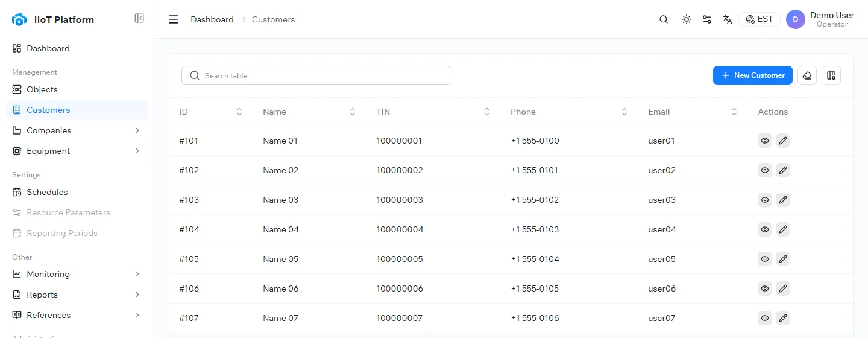Click email cell user04

coord(662,229)
